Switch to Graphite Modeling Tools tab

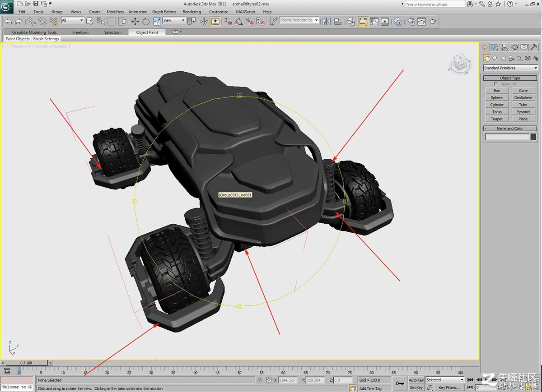pos(34,32)
